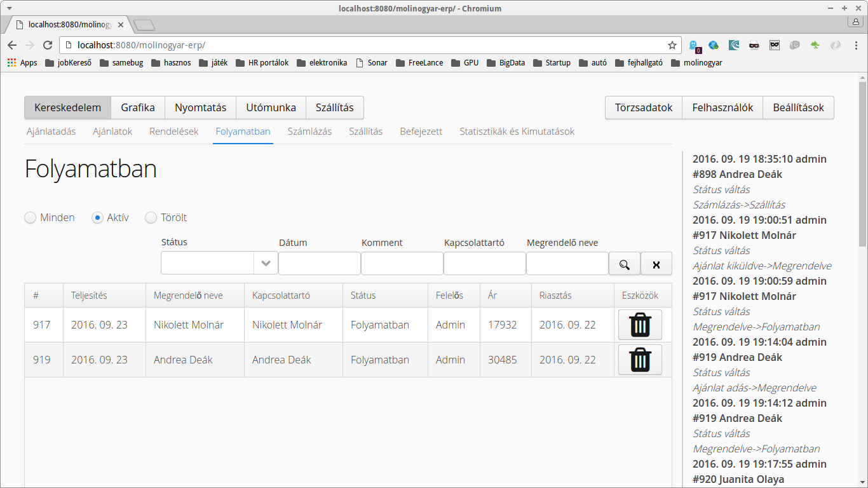The image size is (868, 488).
Task: Open the Apps shortcut in bookmarks bar
Action: (x=22, y=63)
